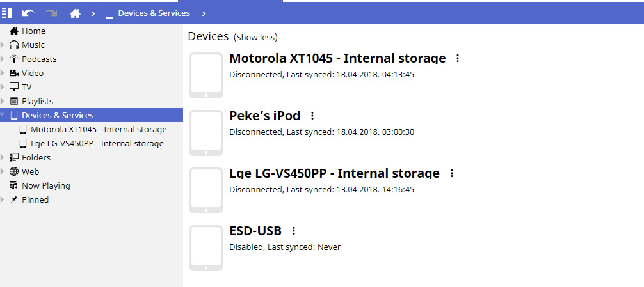Image resolution: width=644 pixels, height=287 pixels.
Task: Collapse the Devices & Services node
Action: 3,116
